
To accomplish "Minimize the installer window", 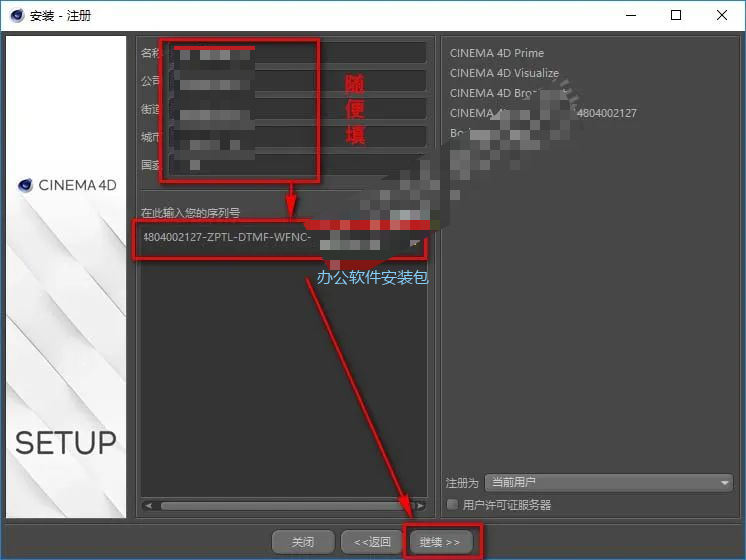I will click(631, 15).
